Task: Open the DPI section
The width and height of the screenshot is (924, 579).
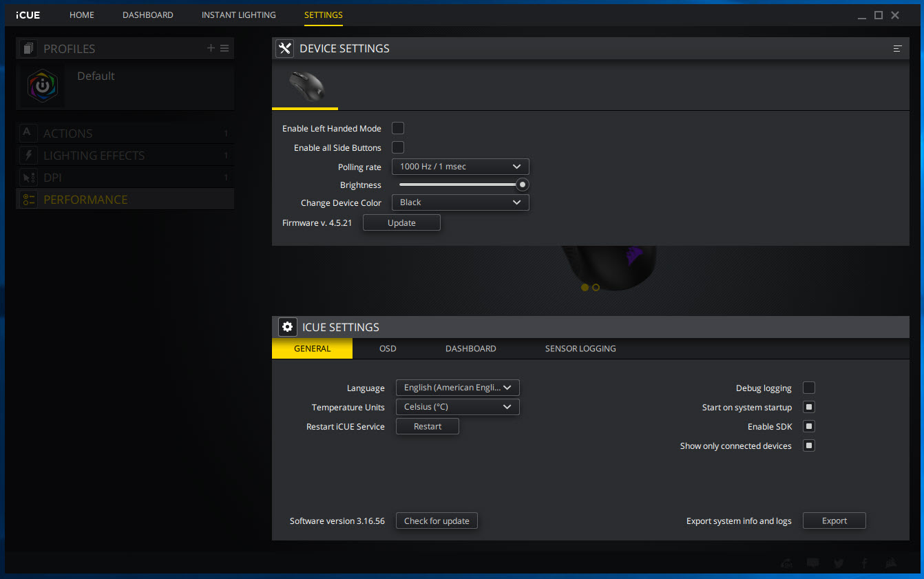Action: point(125,177)
